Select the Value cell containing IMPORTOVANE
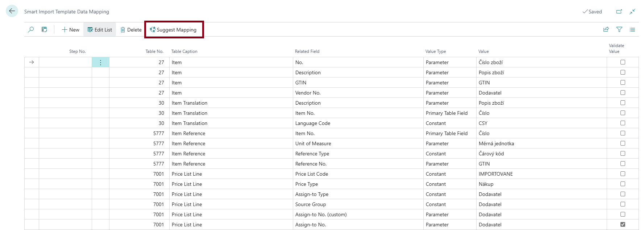This screenshot has width=644, height=230. [496, 173]
